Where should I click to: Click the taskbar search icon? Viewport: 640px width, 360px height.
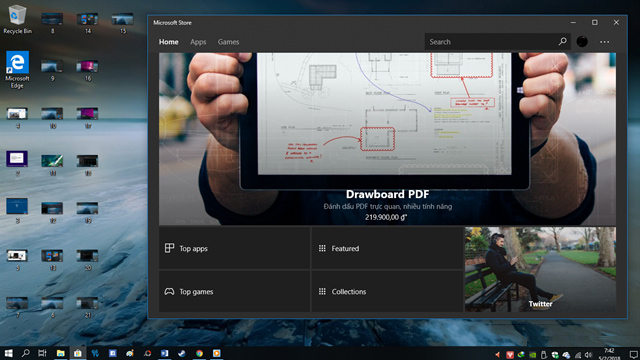25,353
